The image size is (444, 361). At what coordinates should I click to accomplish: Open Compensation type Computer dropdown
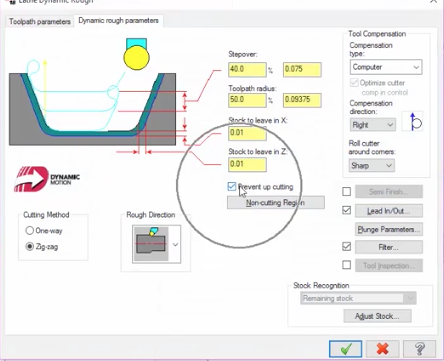pos(386,67)
